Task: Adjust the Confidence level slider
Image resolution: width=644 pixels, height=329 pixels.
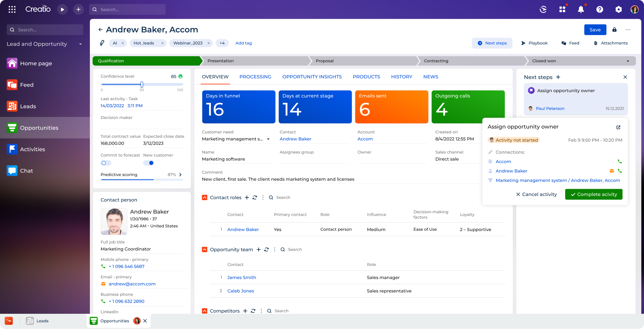Action: [142, 84]
